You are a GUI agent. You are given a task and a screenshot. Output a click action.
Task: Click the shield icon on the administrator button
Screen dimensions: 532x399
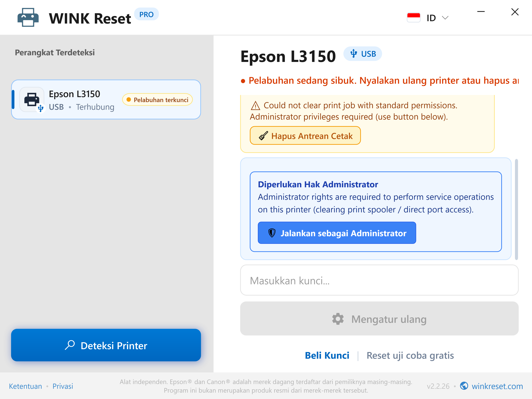(272, 233)
